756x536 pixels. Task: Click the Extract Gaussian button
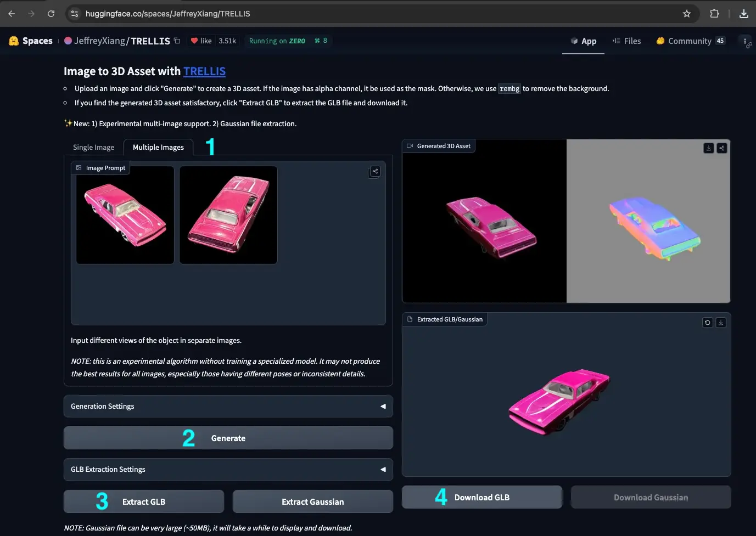point(312,501)
